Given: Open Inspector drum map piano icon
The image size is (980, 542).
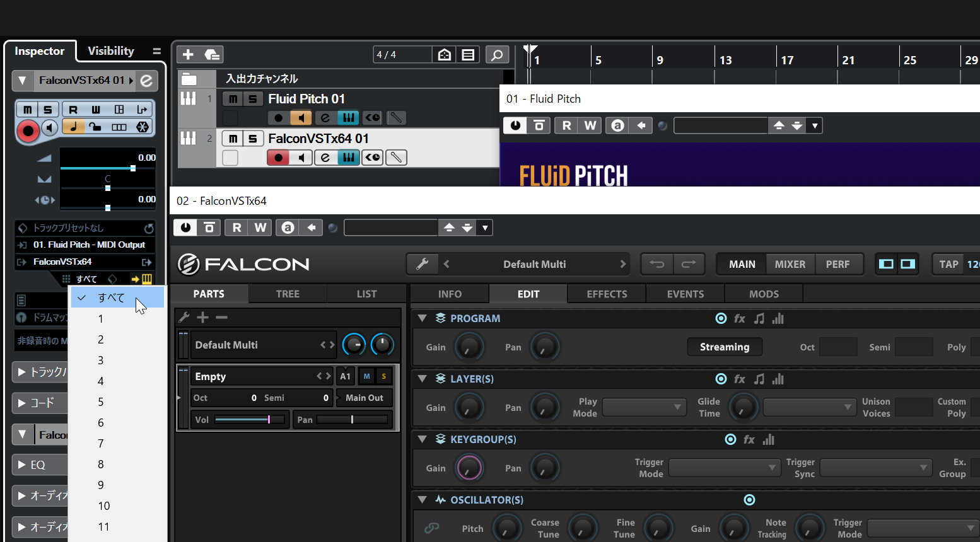Looking at the screenshot, I should (x=146, y=279).
